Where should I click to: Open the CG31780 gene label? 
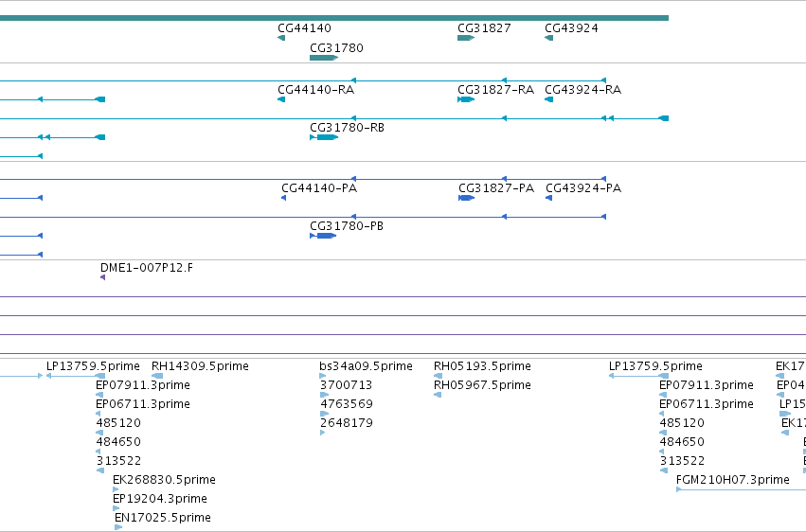336,47
